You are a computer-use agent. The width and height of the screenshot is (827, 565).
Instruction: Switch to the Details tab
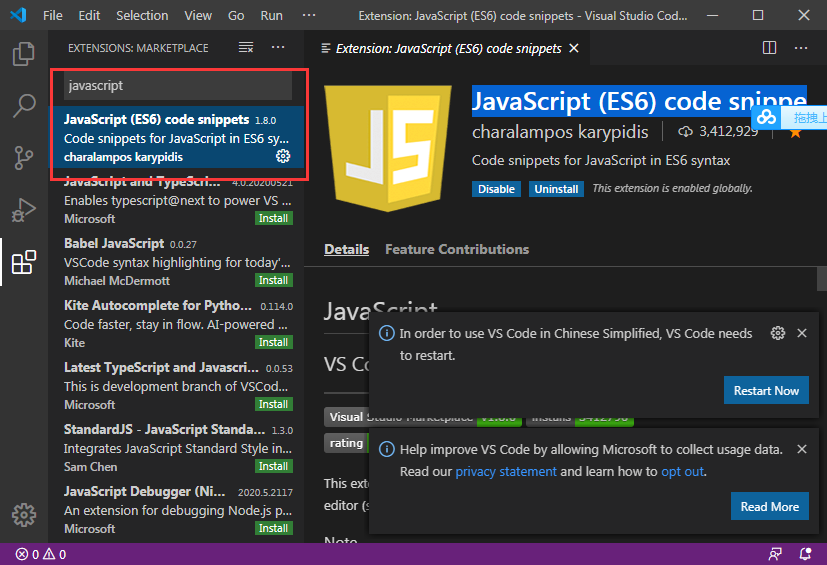347,249
